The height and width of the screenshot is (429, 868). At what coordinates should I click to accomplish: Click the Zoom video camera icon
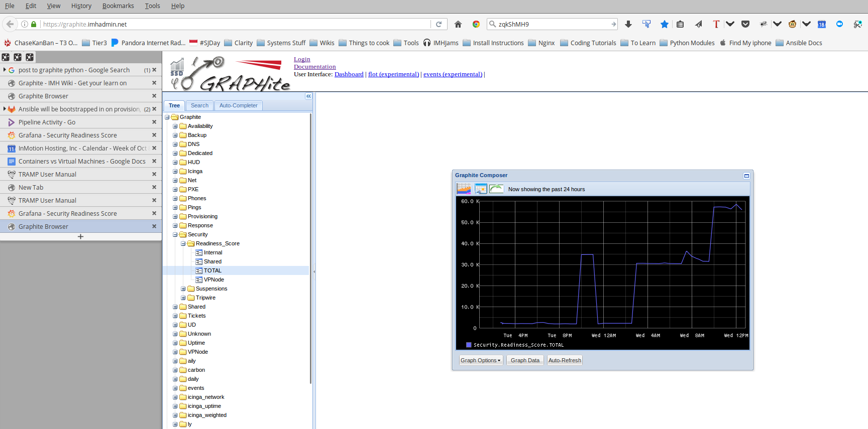point(839,24)
